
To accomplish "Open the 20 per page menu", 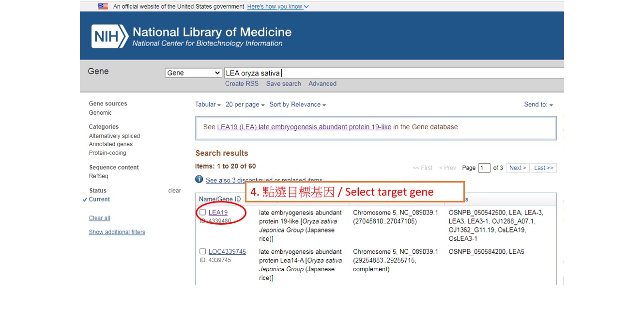I will (245, 105).
